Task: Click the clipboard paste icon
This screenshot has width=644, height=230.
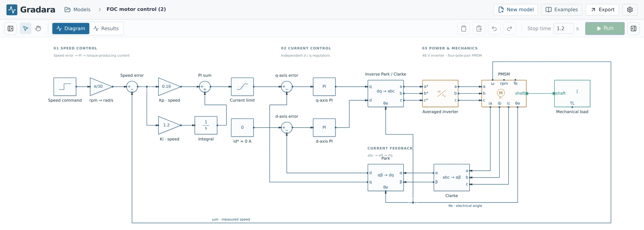Action: [x=464, y=28]
